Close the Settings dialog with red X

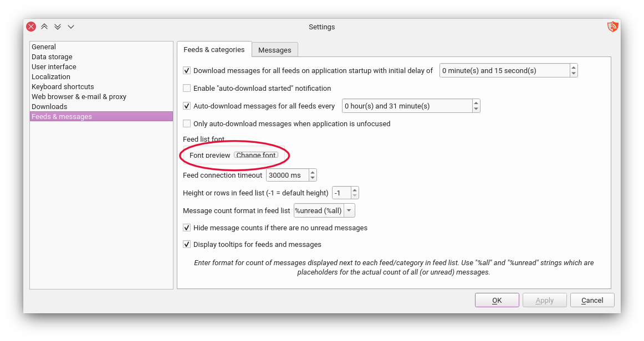pos(31,27)
